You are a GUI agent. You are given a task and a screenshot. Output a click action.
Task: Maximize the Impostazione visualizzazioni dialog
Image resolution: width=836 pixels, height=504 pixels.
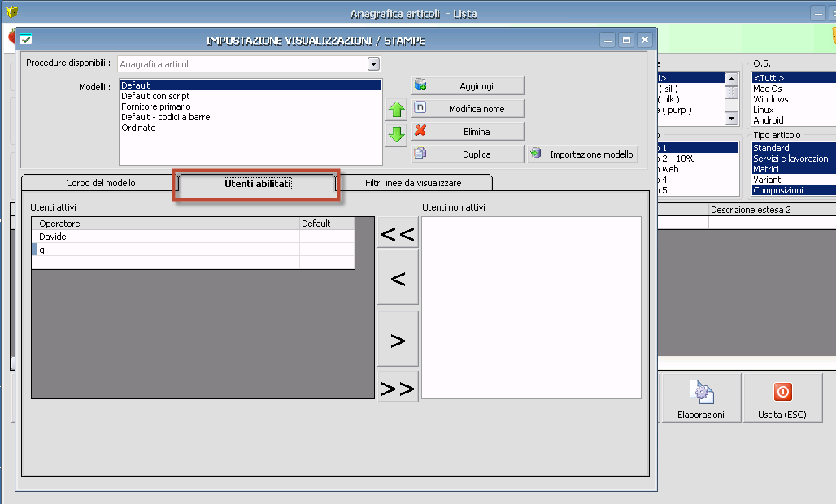[x=626, y=40]
